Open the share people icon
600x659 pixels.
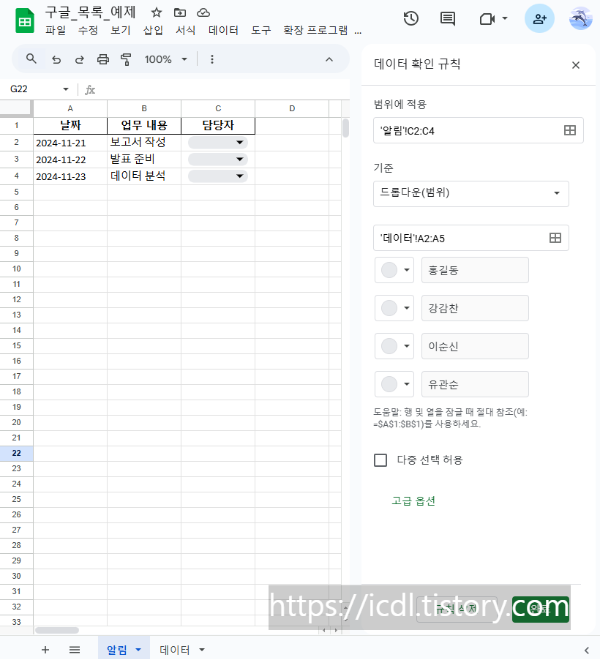539,18
